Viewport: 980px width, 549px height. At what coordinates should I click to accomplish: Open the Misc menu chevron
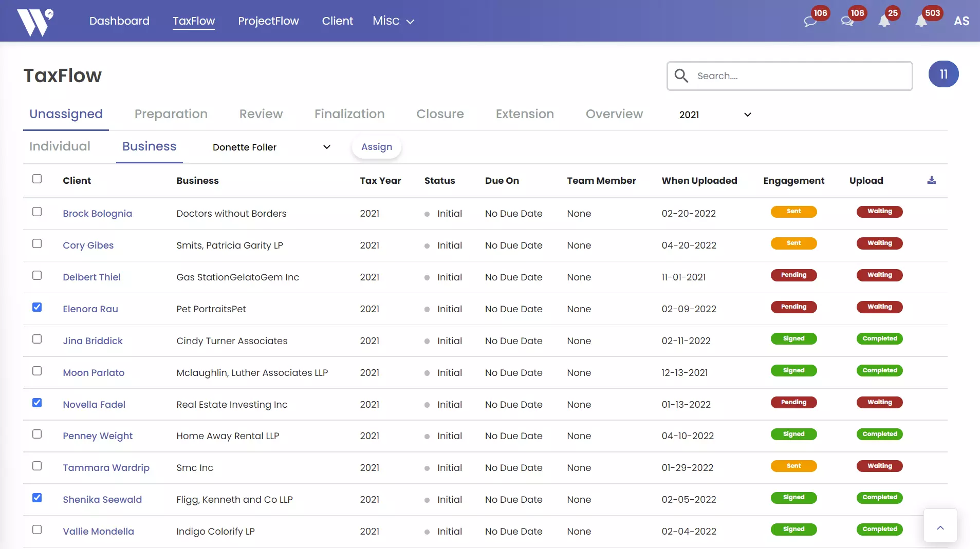click(410, 22)
